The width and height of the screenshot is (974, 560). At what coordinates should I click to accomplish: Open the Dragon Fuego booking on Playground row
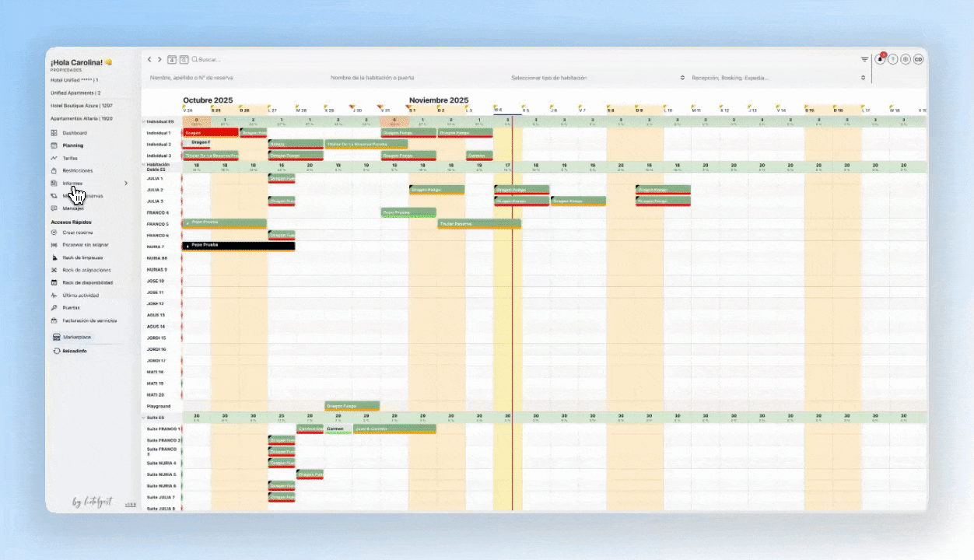tap(352, 406)
